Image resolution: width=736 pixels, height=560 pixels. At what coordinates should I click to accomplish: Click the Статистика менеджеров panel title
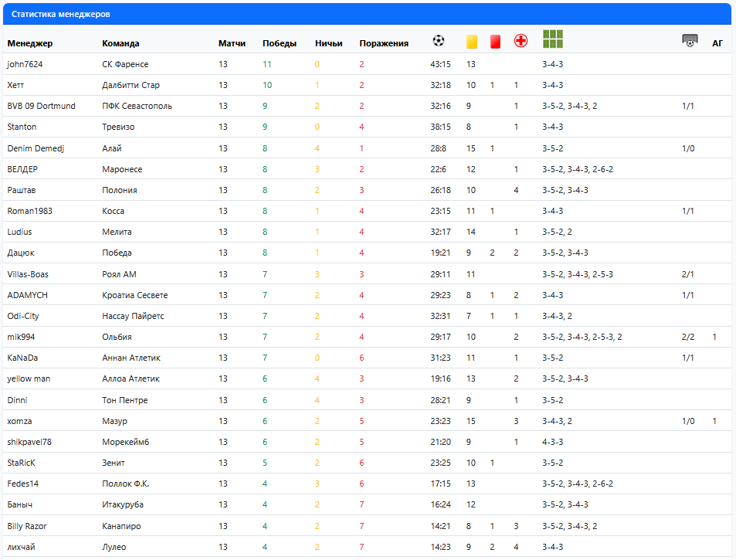(60, 14)
